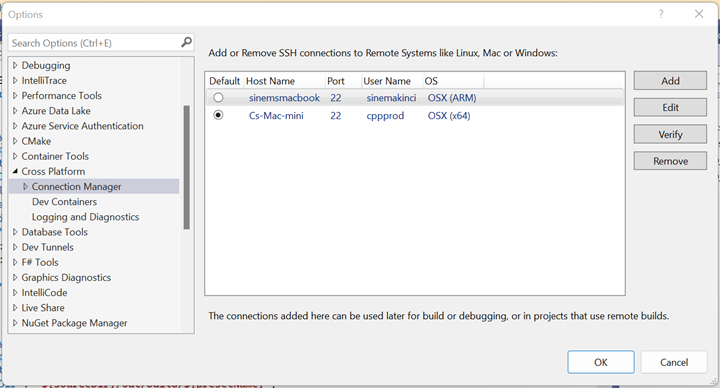Click the options tree scrollbar thumb

coord(186,167)
